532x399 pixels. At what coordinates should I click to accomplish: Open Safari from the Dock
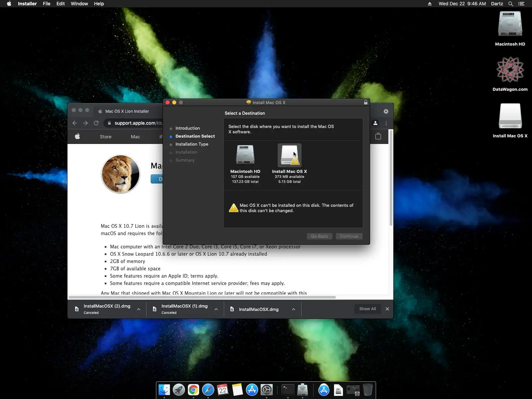[x=208, y=390]
